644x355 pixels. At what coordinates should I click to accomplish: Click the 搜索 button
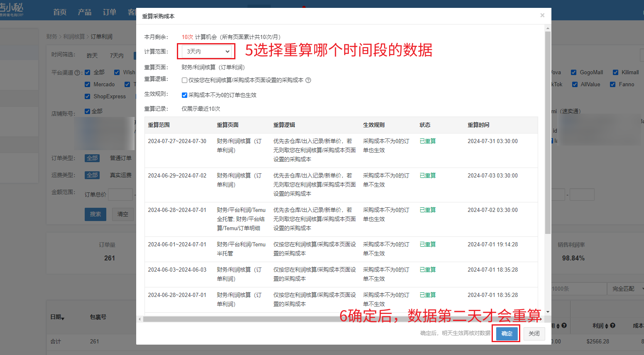95,214
